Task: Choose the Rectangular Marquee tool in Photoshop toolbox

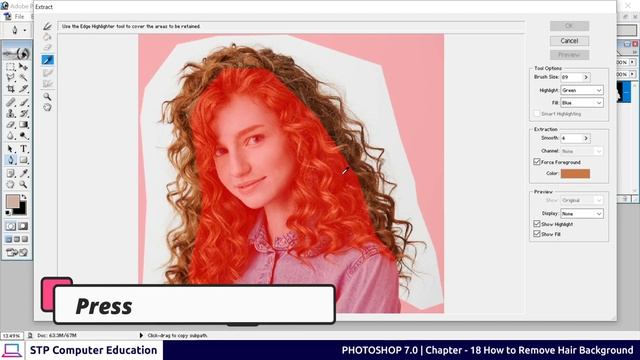Action: click(11, 67)
